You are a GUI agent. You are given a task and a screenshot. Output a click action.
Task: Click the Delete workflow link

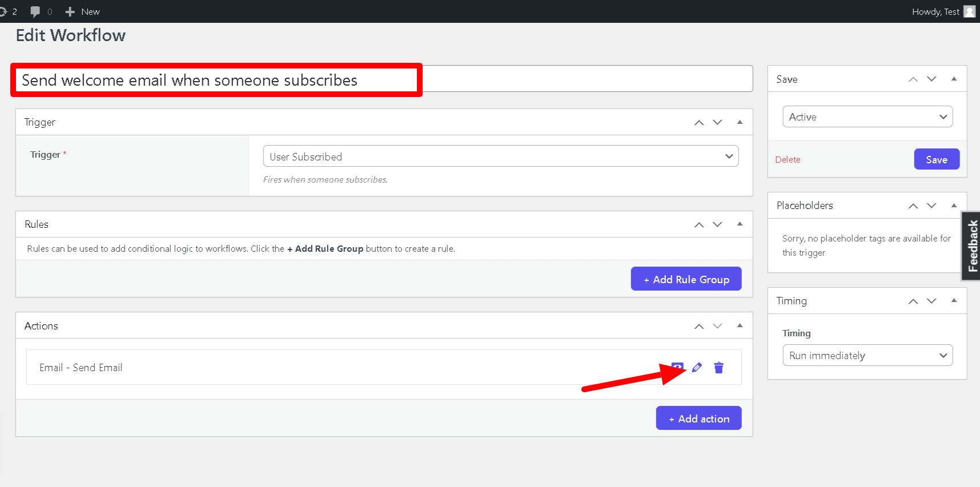point(788,160)
